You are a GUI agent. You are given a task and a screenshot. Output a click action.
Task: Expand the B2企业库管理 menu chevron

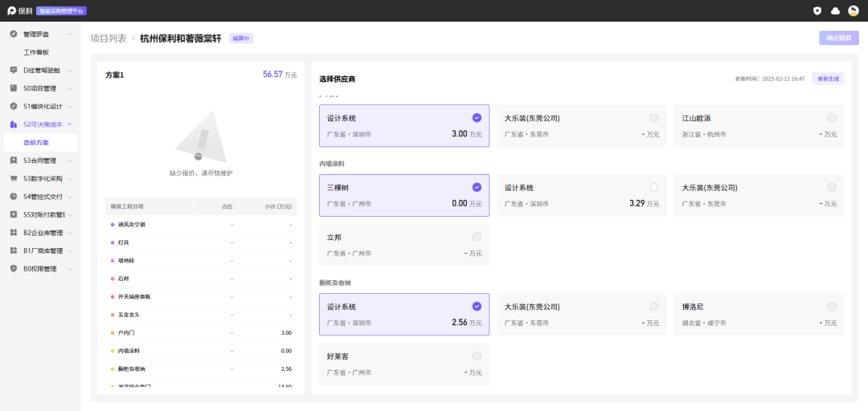pos(70,233)
